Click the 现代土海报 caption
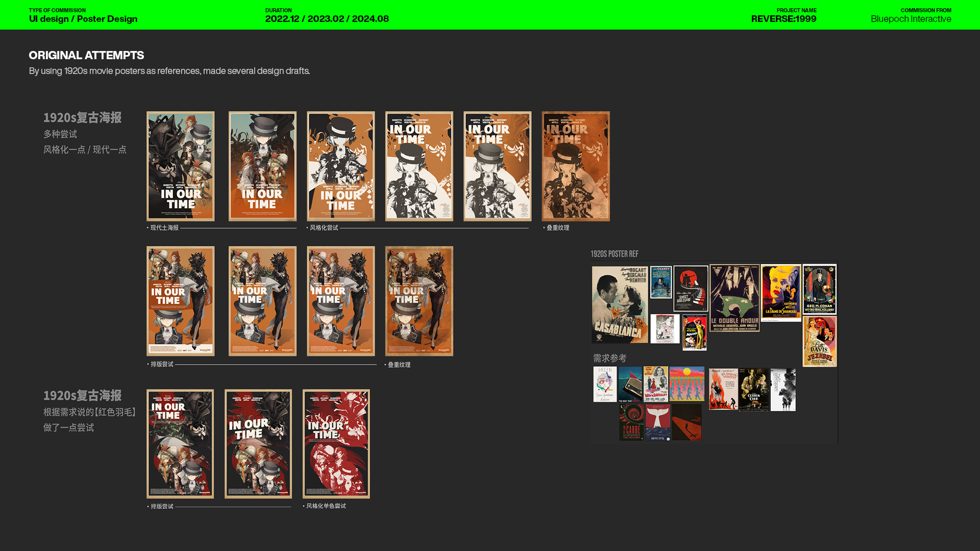980x551 pixels. [x=164, y=228]
